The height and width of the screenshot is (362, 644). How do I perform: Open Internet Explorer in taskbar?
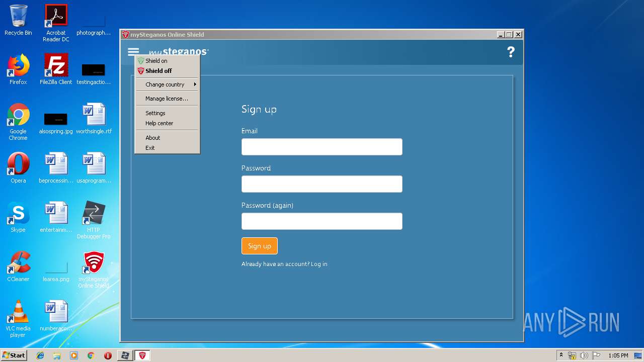tap(40, 355)
